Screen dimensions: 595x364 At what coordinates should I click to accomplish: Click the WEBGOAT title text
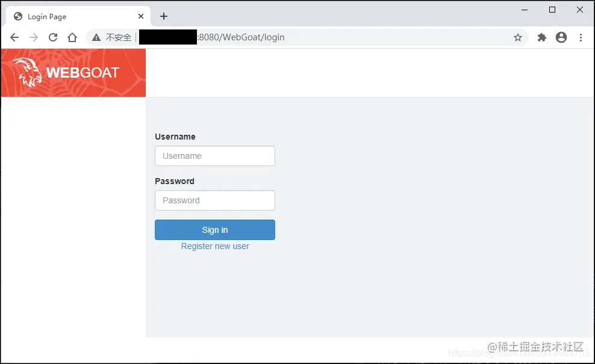coord(83,72)
